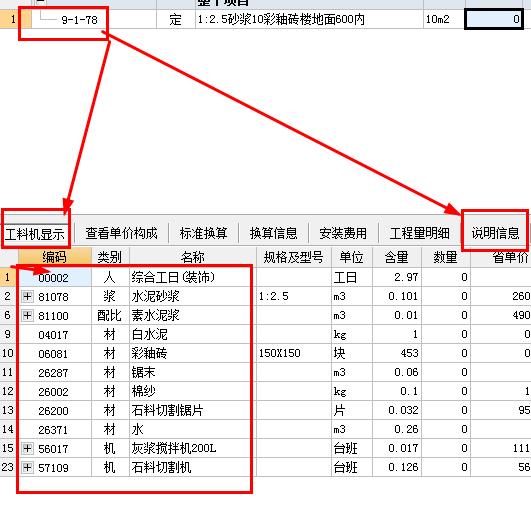
Task: Click the quantity input cell showing 0
Action: point(494,19)
